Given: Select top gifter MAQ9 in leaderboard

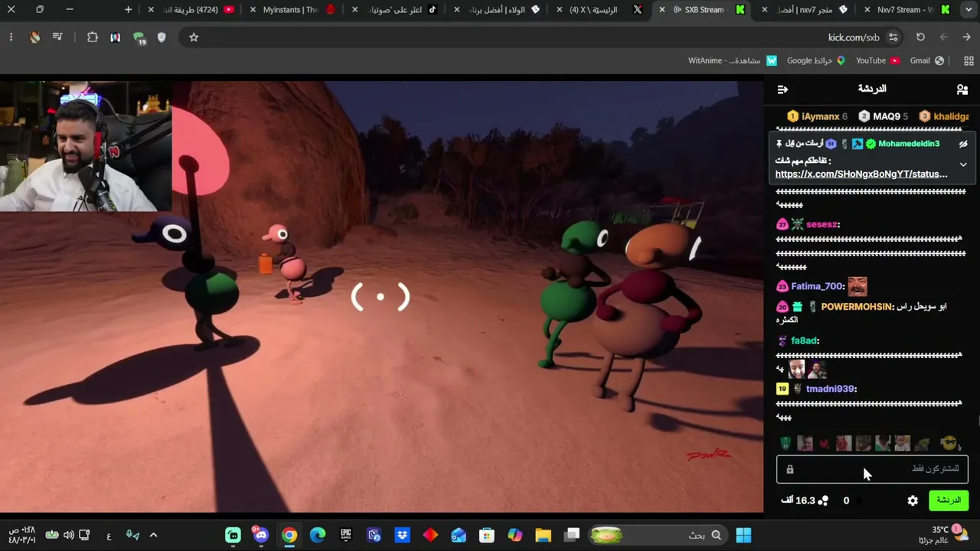Looking at the screenshot, I should click(x=884, y=116).
